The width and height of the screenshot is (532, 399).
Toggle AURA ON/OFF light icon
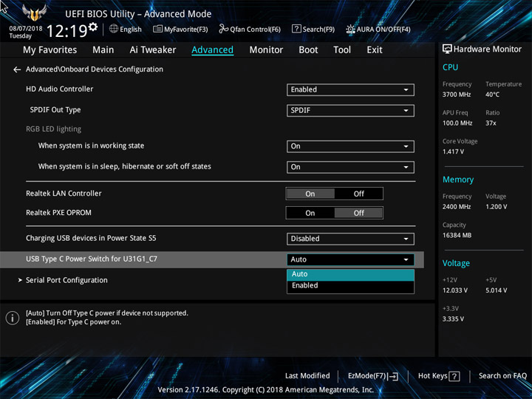coord(350,29)
